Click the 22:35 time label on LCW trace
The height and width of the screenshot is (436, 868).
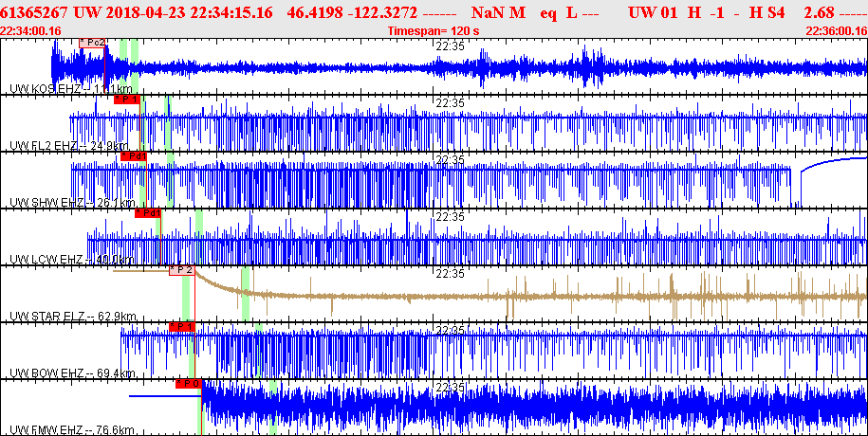click(450, 217)
